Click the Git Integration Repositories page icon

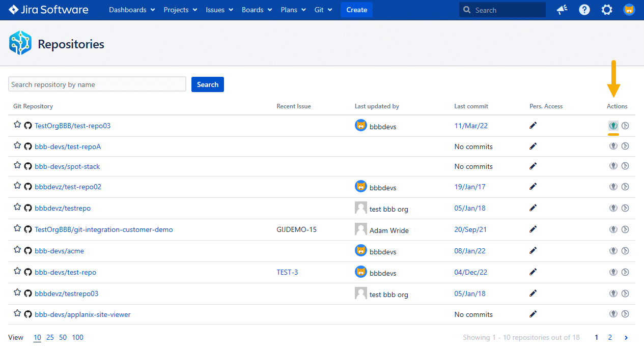[x=20, y=43]
